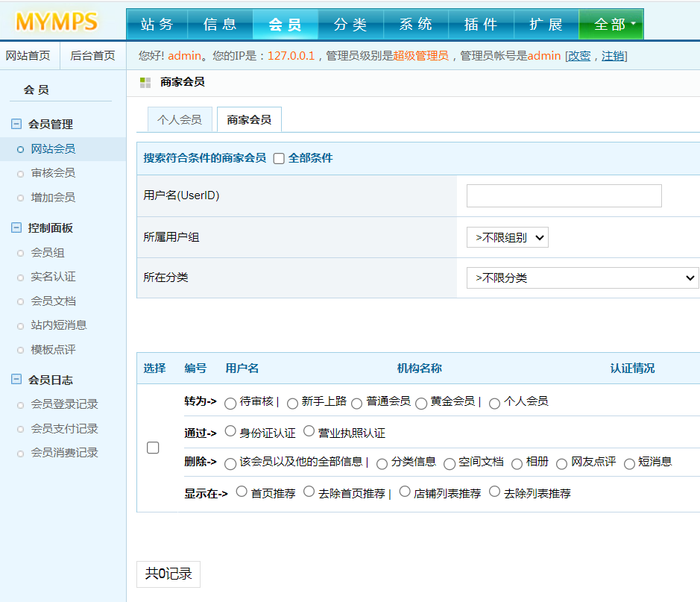Select the 短消息 delete radio
Screen dimensions: 700x602
629,464
